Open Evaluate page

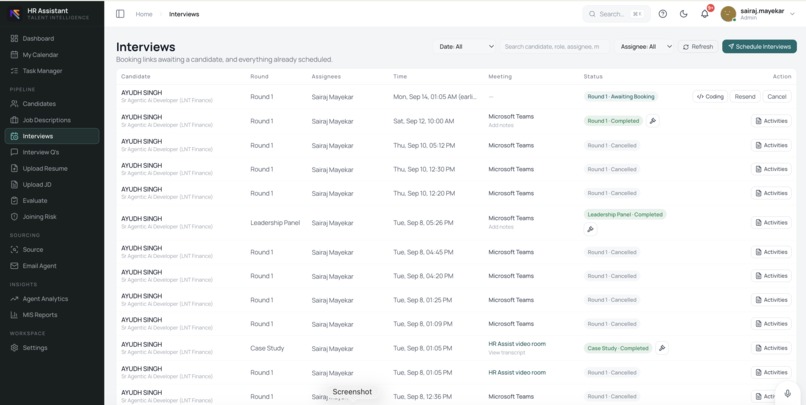tap(50, 200)
